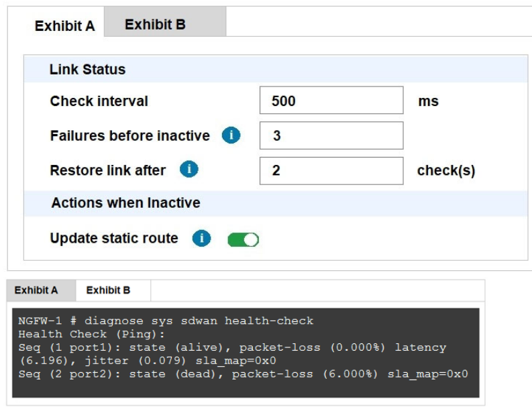
Task: Click the Check interval label
Action: coord(99,101)
